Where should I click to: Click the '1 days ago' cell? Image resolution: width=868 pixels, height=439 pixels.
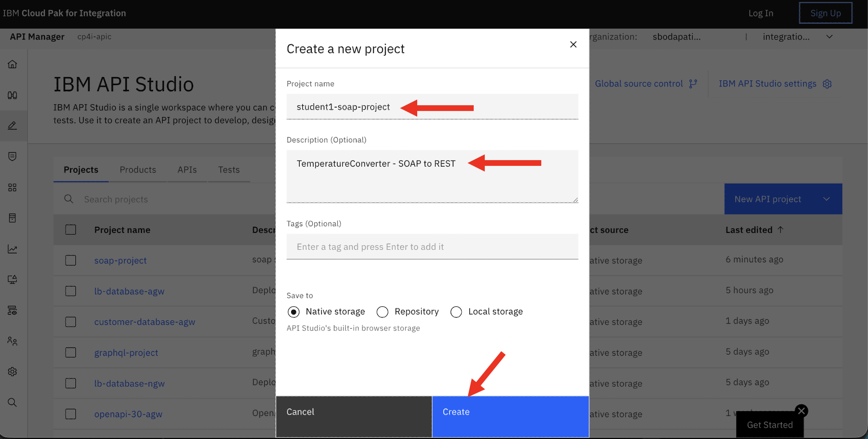(x=747, y=321)
